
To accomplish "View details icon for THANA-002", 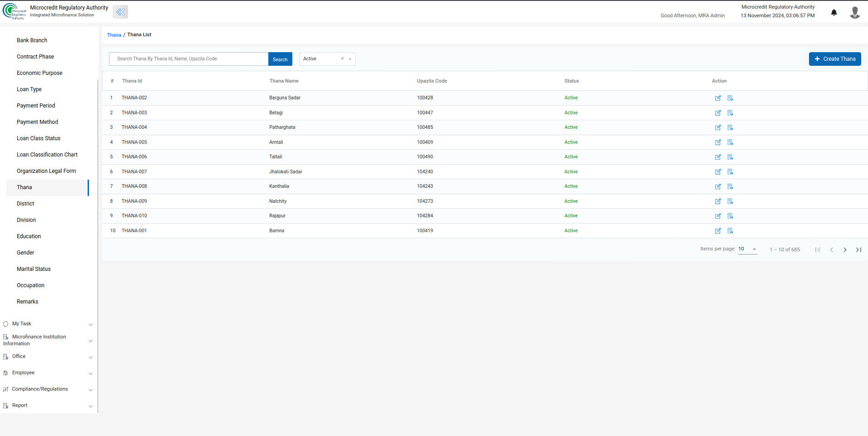I will 730,98.
